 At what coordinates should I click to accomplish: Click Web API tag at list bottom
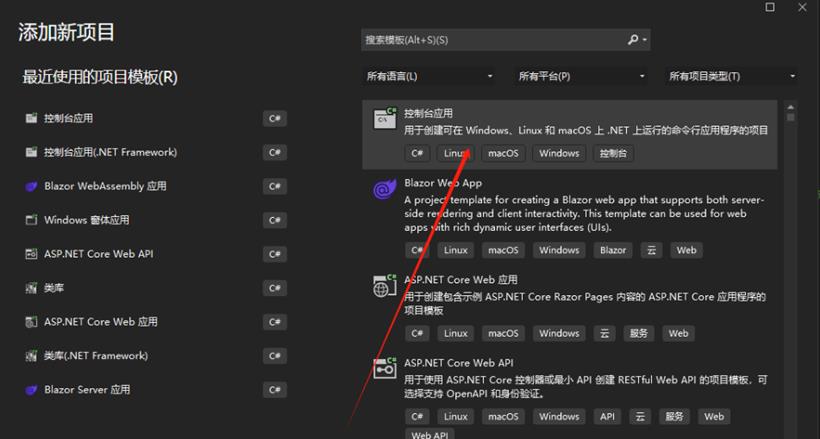[x=429, y=434]
